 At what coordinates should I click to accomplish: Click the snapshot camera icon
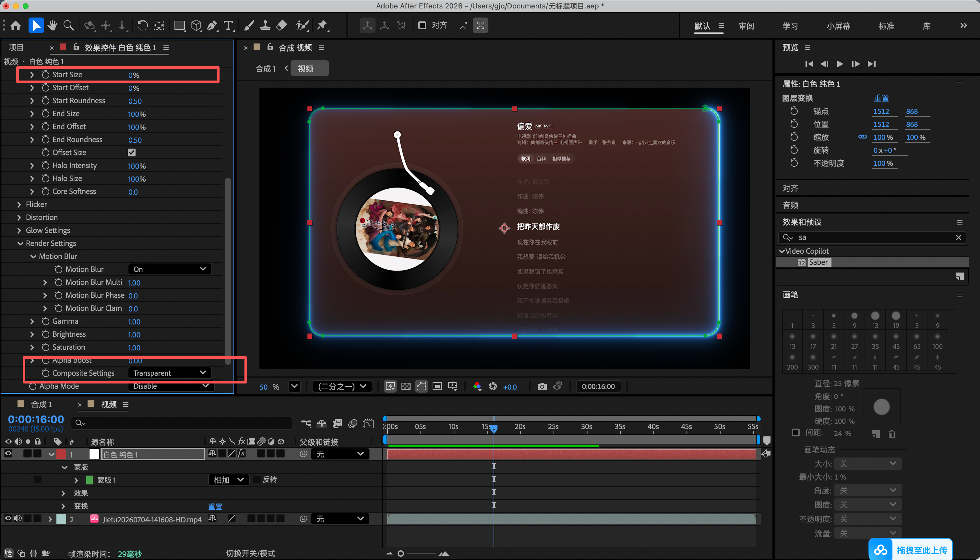coord(542,386)
